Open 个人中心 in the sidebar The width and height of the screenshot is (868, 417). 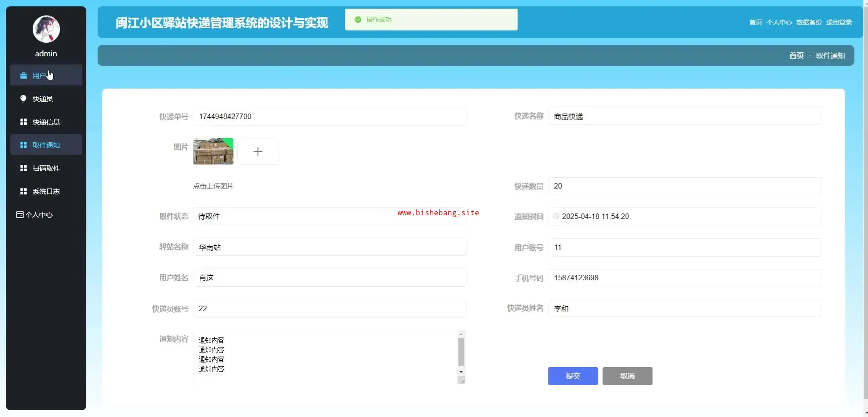coord(46,214)
